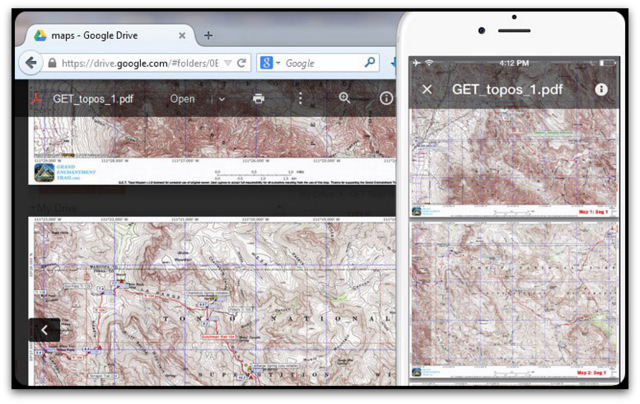Tap GET_topos_1.pdf title on the phone
This screenshot has width=640, height=404.
click(507, 89)
